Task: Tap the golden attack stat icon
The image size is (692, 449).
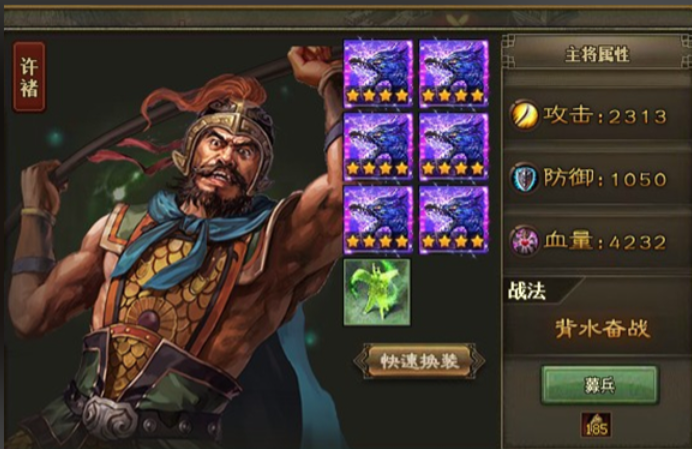Action: tap(524, 115)
